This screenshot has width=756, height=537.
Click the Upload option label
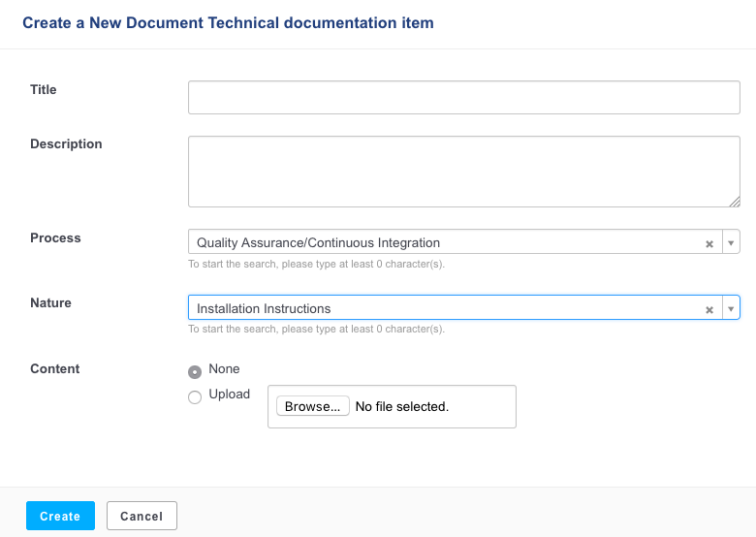coord(229,395)
